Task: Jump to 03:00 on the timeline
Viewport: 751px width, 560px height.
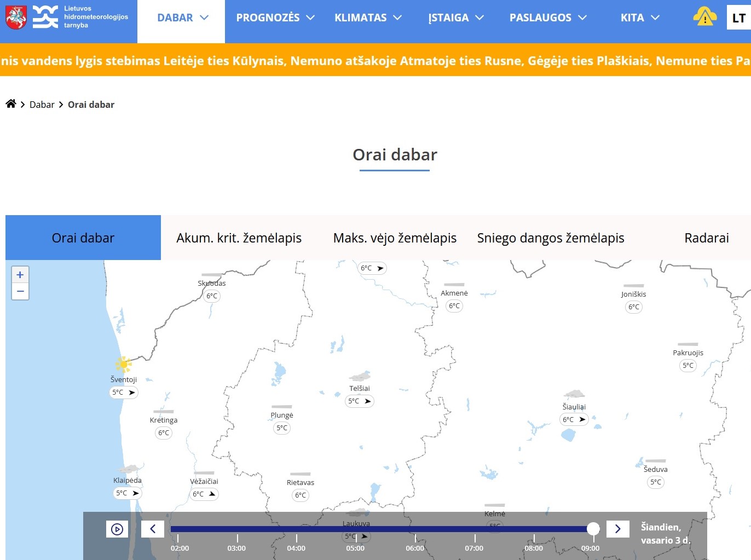Action: click(x=236, y=548)
